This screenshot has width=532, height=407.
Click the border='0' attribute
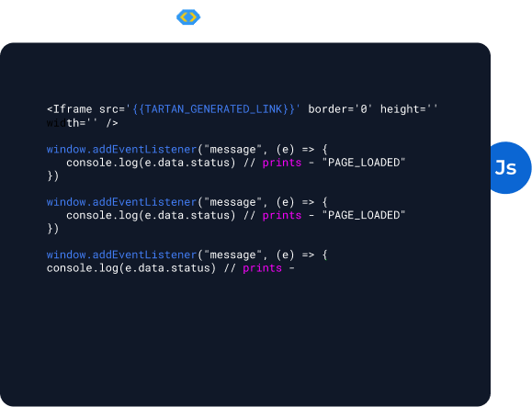point(340,109)
